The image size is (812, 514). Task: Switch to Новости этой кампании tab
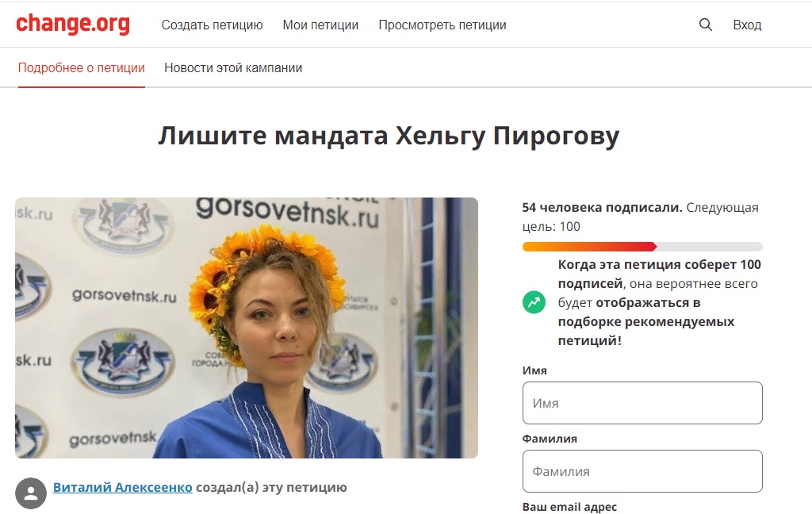[233, 68]
